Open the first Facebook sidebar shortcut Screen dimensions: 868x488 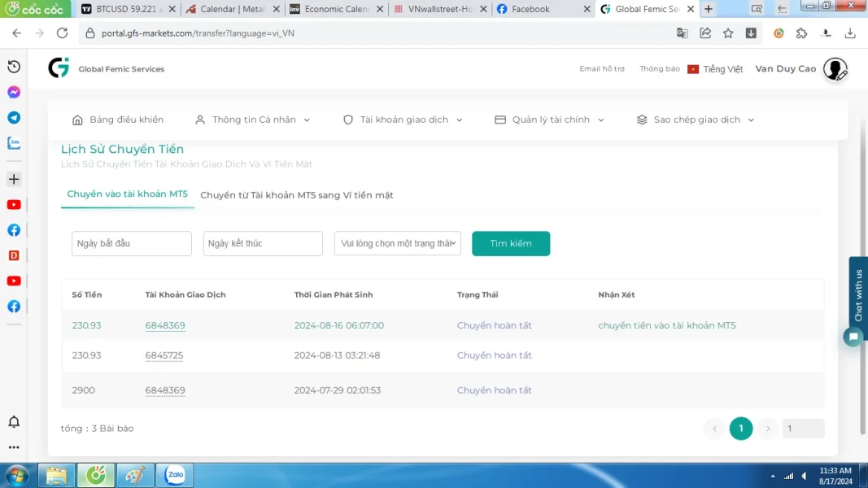[x=14, y=230]
